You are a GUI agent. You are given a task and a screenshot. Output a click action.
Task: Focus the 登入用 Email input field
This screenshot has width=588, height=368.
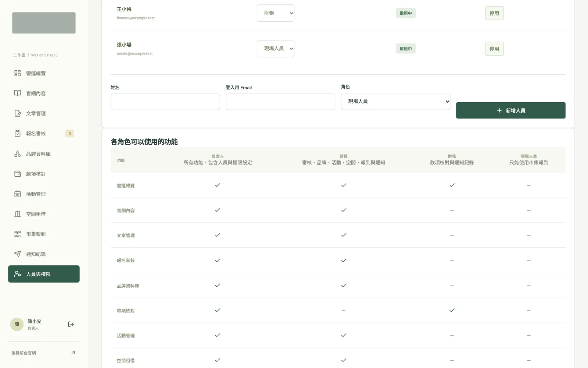pos(280,102)
